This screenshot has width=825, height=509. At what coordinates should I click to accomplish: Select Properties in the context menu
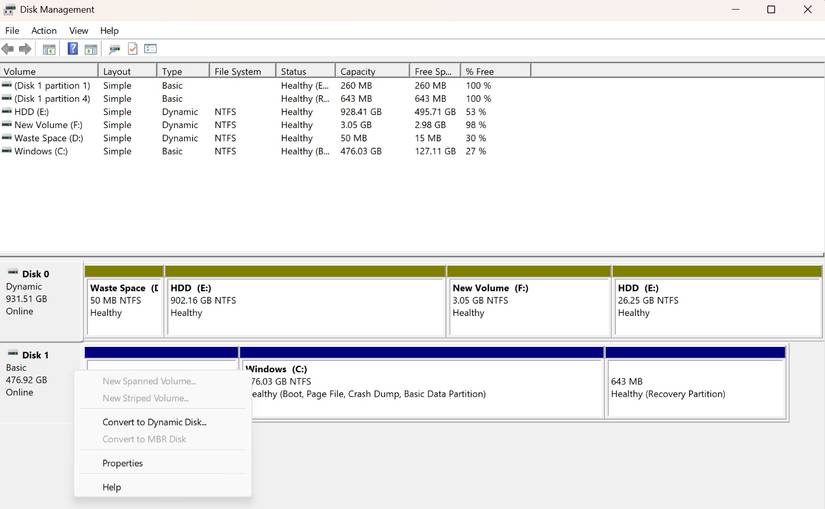122,463
